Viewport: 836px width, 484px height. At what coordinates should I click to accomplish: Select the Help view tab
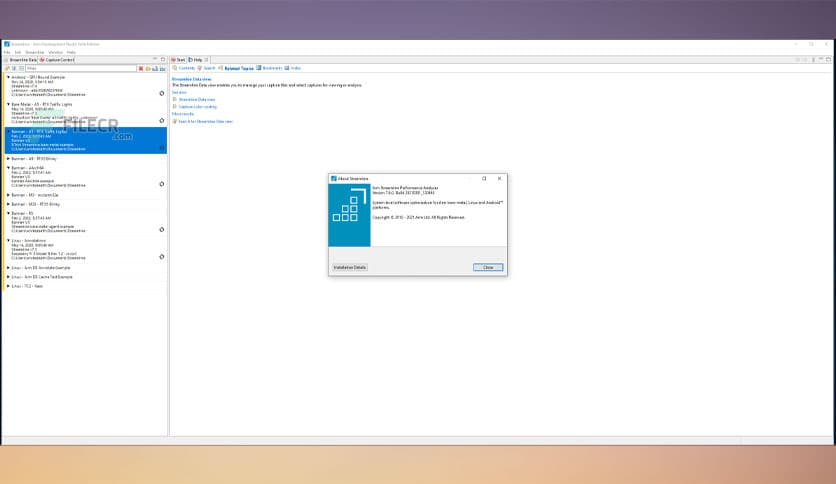tap(196, 60)
